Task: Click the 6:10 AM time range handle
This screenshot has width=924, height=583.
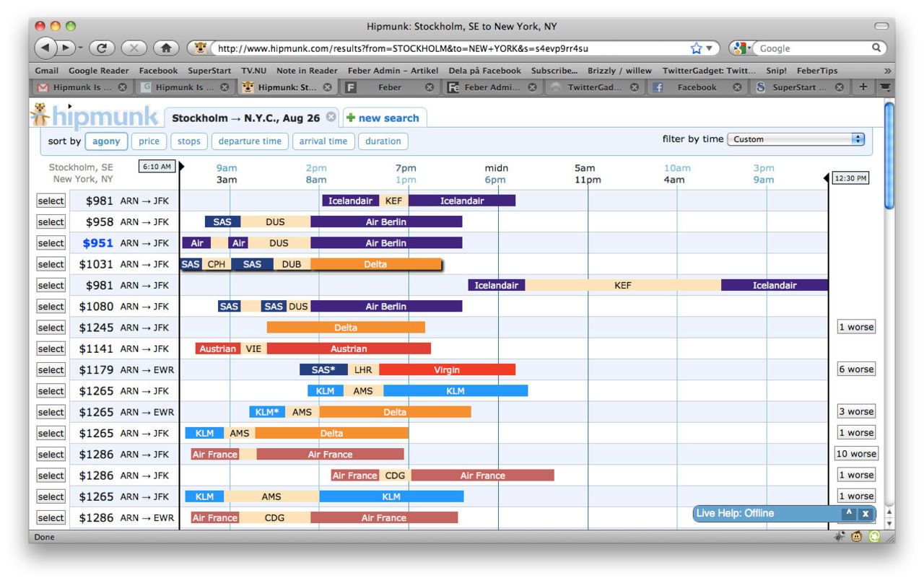Action: click(x=157, y=167)
